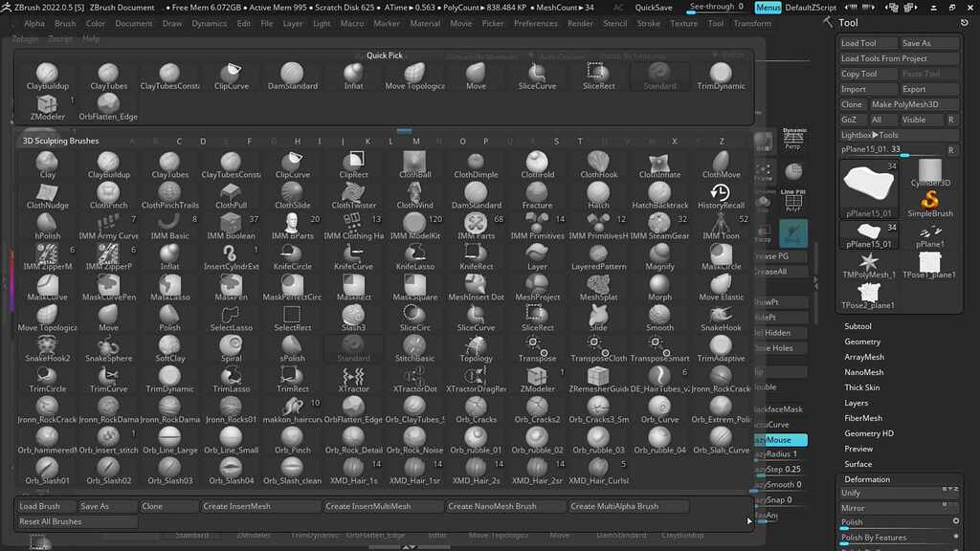Open the Zplugin menu
This screenshot has height=551, width=980.
(22, 39)
